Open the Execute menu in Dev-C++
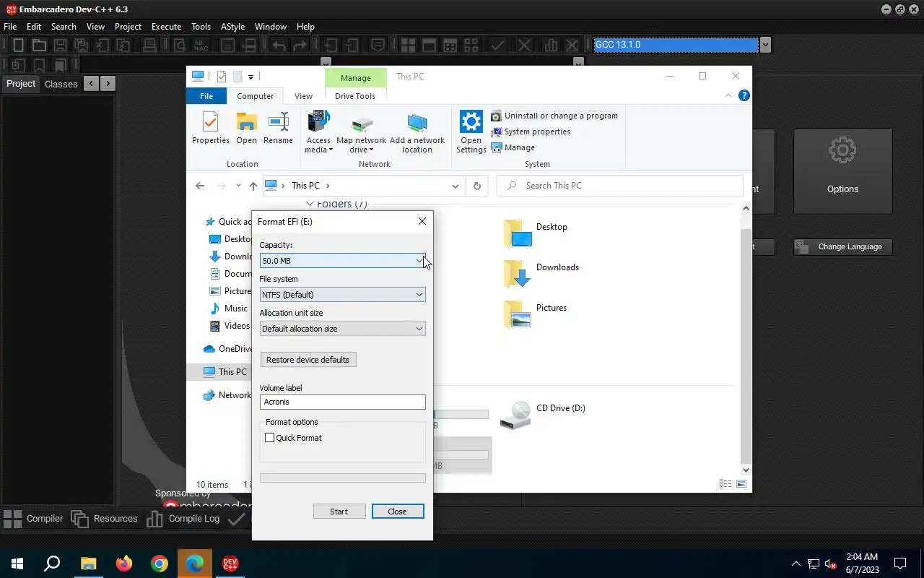The width and height of the screenshot is (924, 578). (x=166, y=27)
